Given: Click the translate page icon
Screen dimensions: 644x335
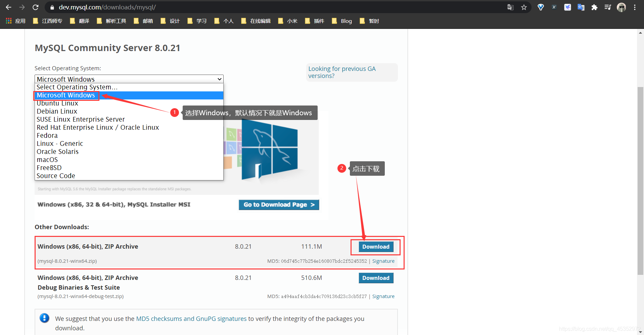Looking at the screenshot, I should pyautogui.click(x=510, y=7).
